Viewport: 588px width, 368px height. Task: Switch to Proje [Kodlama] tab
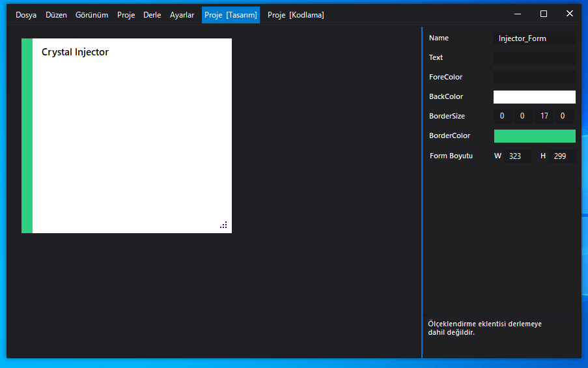[x=296, y=15]
